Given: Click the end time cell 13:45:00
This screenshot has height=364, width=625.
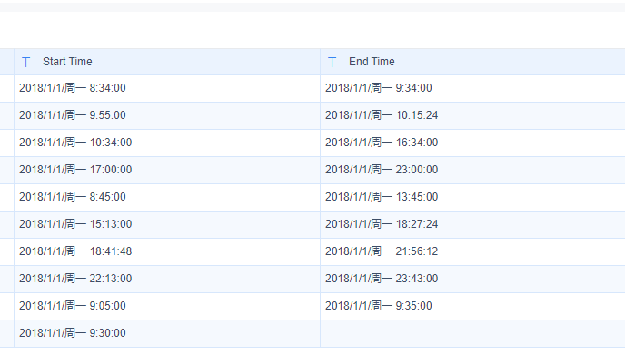Looking at the screenshot, I should coord(382,197).
